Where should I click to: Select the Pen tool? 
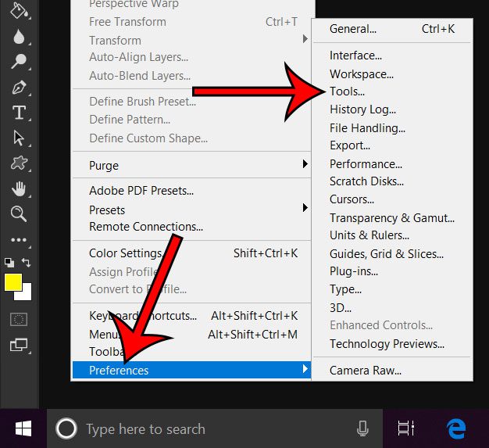coord(19,87)
